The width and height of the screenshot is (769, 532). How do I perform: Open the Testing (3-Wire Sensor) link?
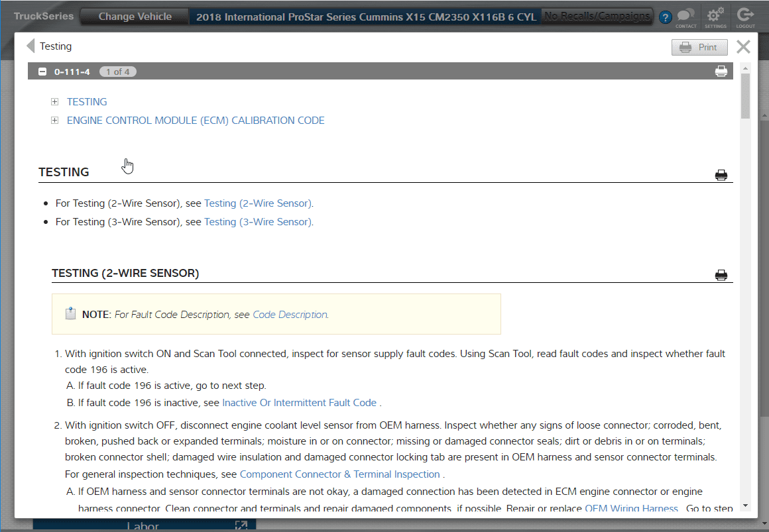coord(257,222)
